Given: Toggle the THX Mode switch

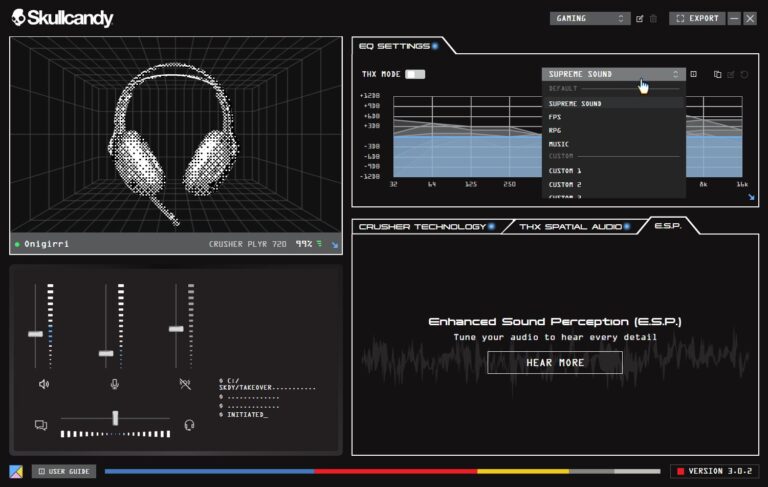Looking at the screenshot, I should [415, 74].
